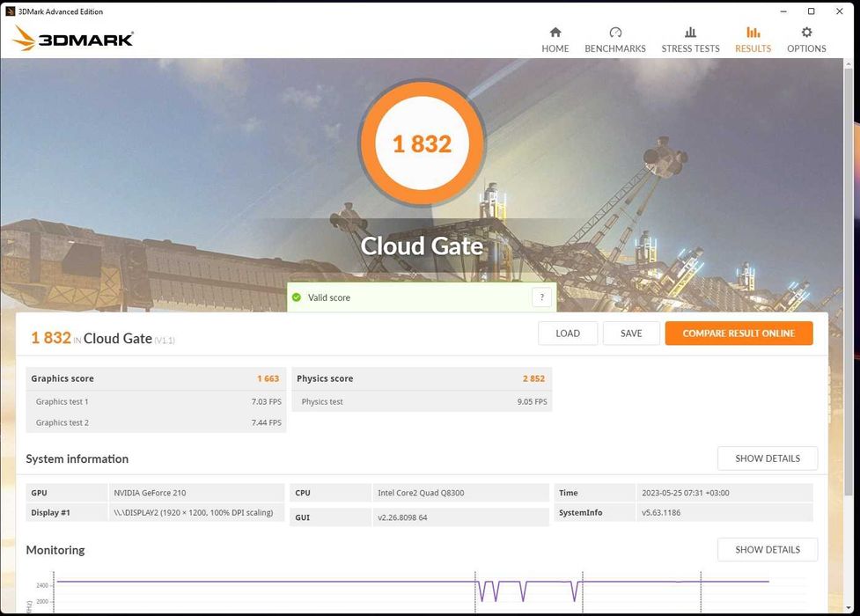The height and width of the screenshot is (616, 860).
Task: Open the question mark help for valid score
Action: 541,297
